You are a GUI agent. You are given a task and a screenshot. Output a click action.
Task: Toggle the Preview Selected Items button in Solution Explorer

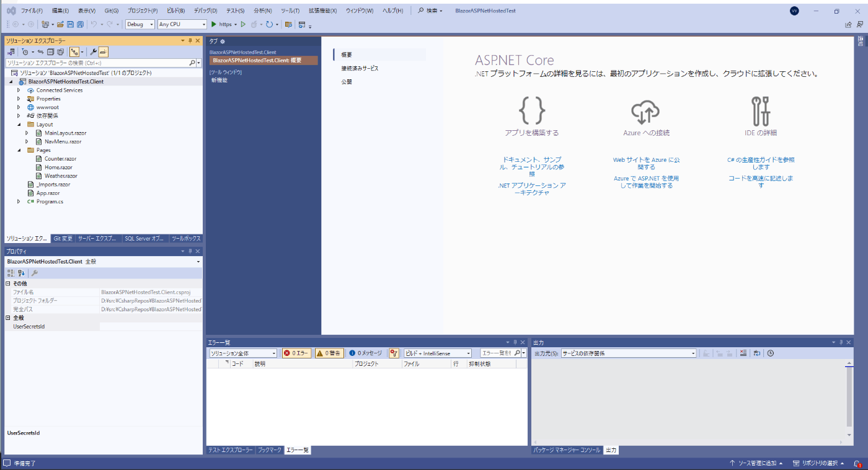tap(104, 52)
